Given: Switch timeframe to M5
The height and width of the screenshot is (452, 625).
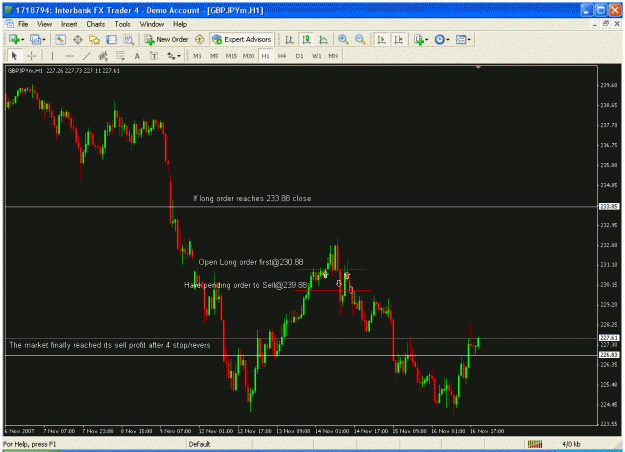Looking at the screenshot, I should click(214, 56).
